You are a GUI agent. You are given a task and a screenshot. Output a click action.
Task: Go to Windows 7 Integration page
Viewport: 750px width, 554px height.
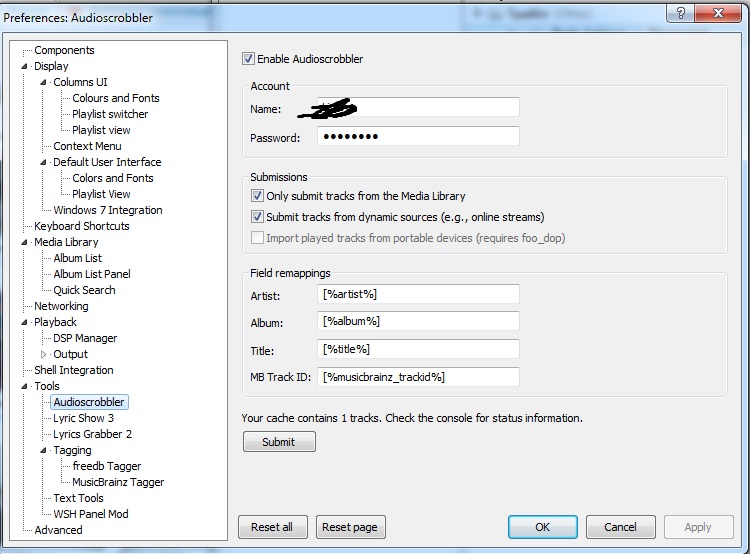pyautogui.click(x=107, y=210)
